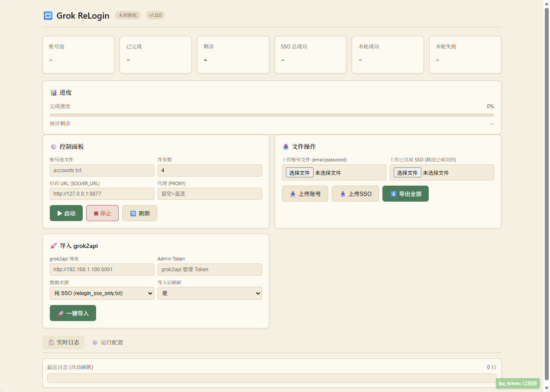Click the 0% progress value
550x392 pixels.
point(490,106)
